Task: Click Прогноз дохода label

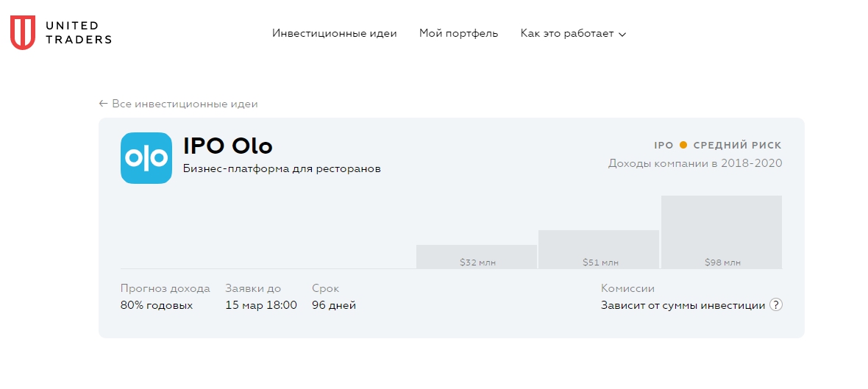Action: 166,289
